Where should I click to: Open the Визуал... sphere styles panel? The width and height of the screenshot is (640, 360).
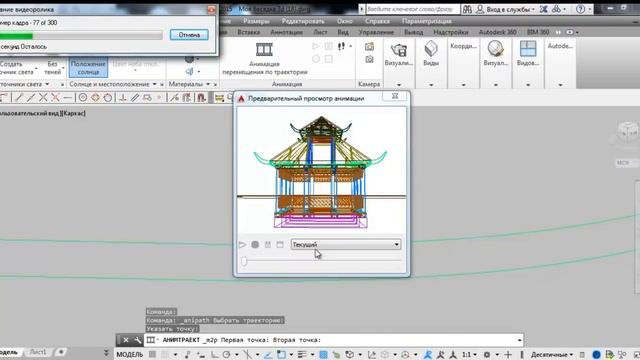coord(496,55)
